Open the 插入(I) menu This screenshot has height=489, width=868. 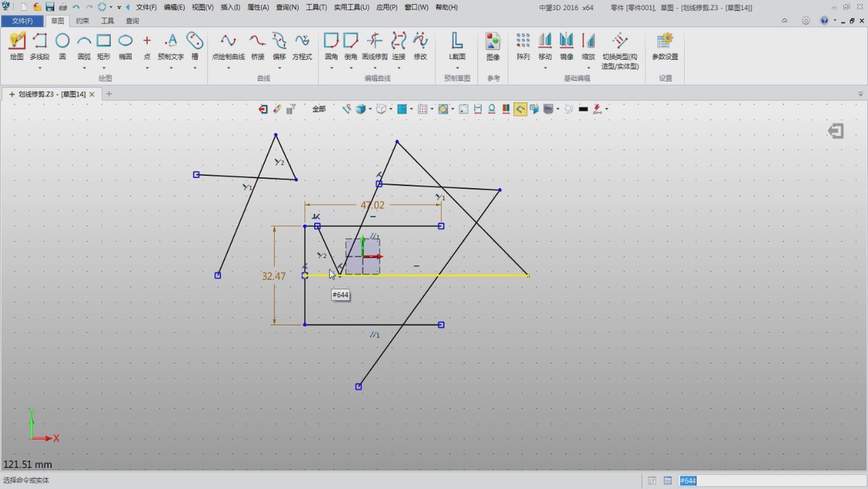230,7
